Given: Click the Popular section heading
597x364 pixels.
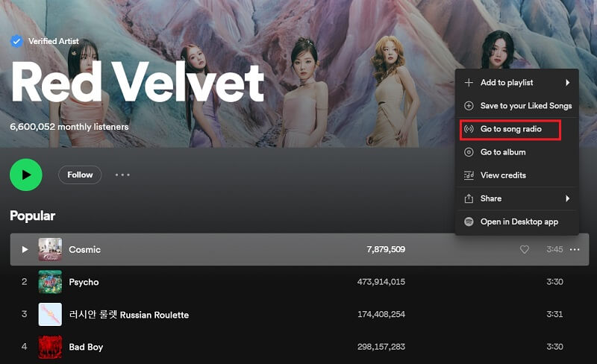Looking at the screenshot, I should pyautogui.click(x=33, y=216).
